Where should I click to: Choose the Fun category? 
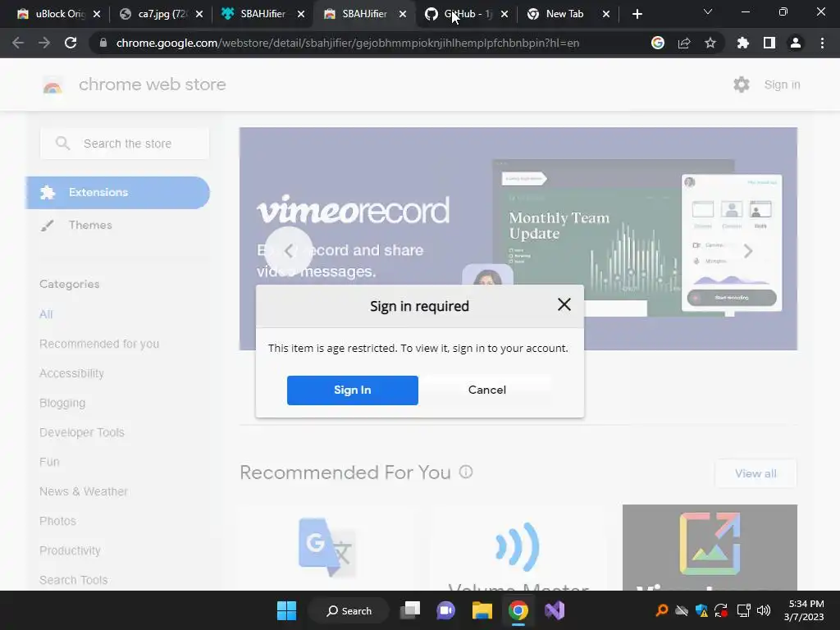[x=49, y=462]
